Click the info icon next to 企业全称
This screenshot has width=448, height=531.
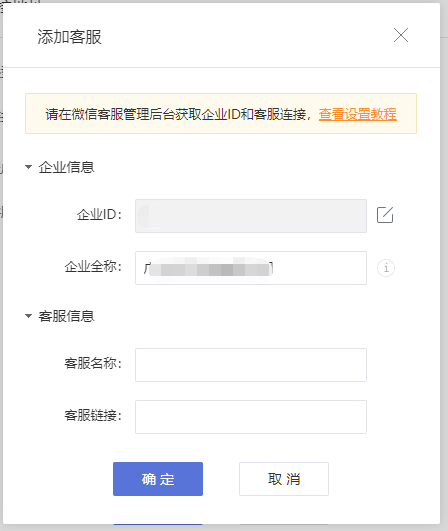pyautogui.click(x=386, y=268)
